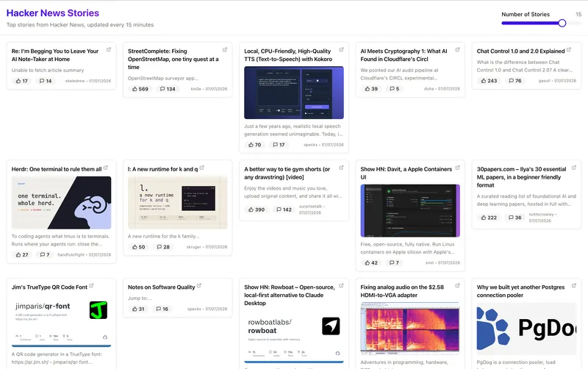Open external link icon for Herdr story
The image size is (588, 369).
pos(105,168)
